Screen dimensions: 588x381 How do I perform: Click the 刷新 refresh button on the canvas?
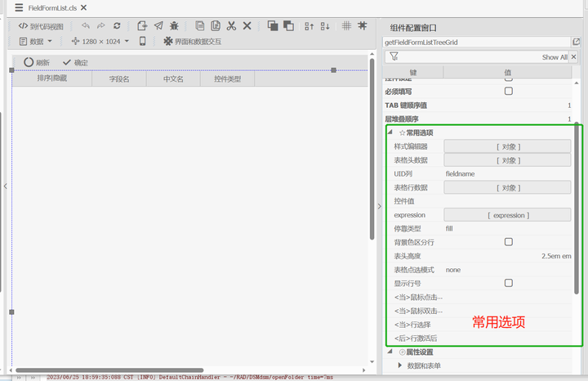click(x=37, y=62)
